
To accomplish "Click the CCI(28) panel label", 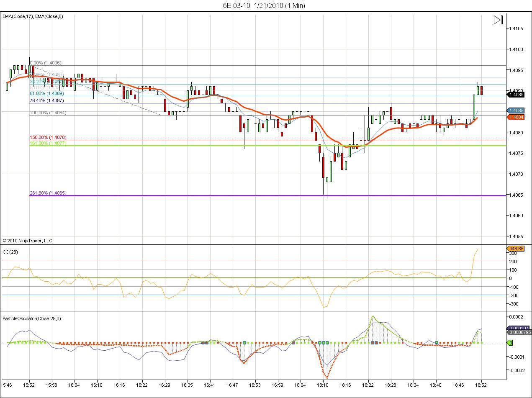I will 10,252.
